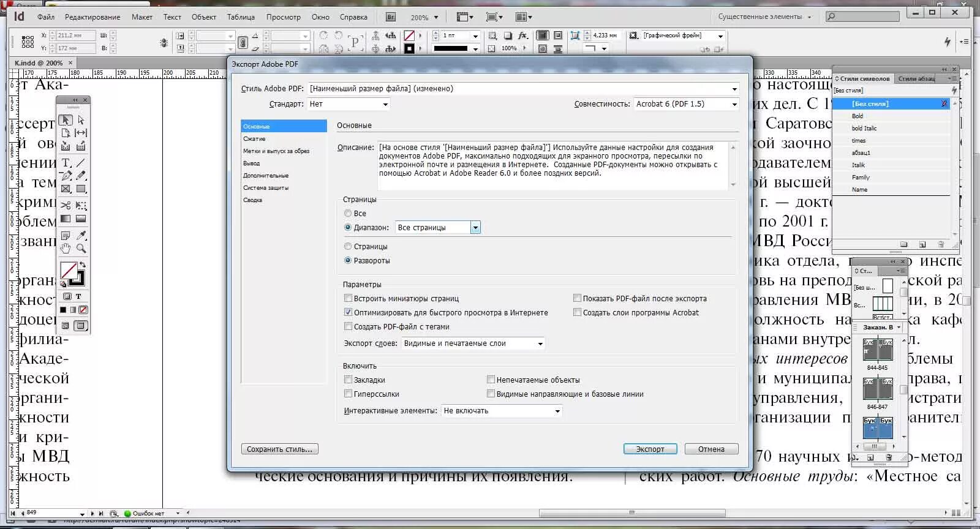Click 'Сохранить стиль...' button
This screenshot has height=529, width=980.
(x=279, y=449)
